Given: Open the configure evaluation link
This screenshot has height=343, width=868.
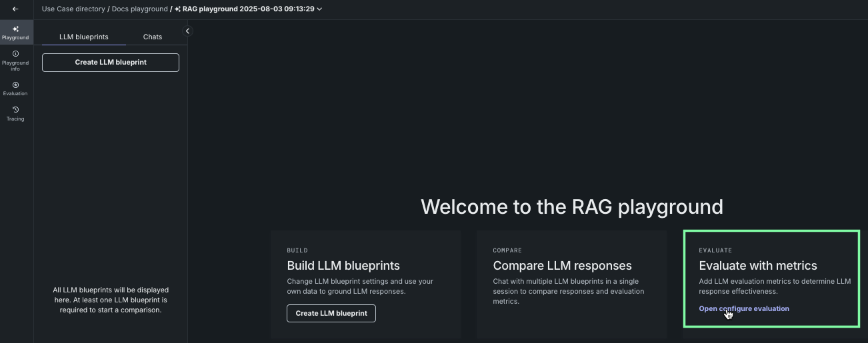Looking at the screenshot, I should click(x=743, y=308).
